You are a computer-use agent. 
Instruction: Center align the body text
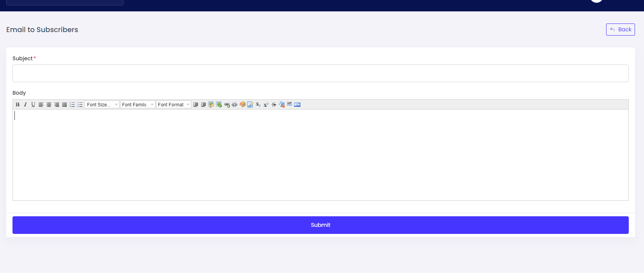click(49, 104)
